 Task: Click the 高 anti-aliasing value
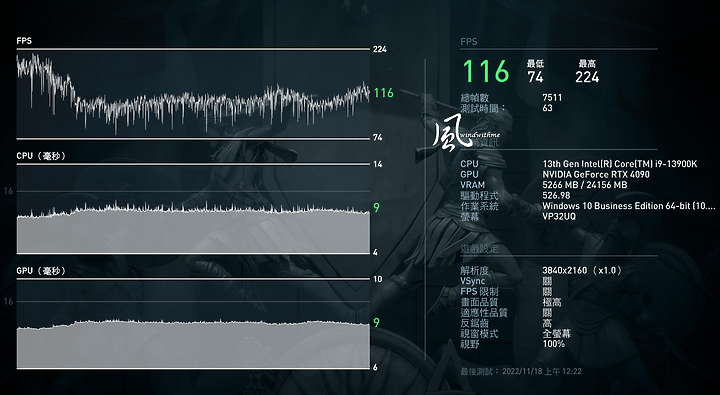pyautogui.click(x=547, y=323)
